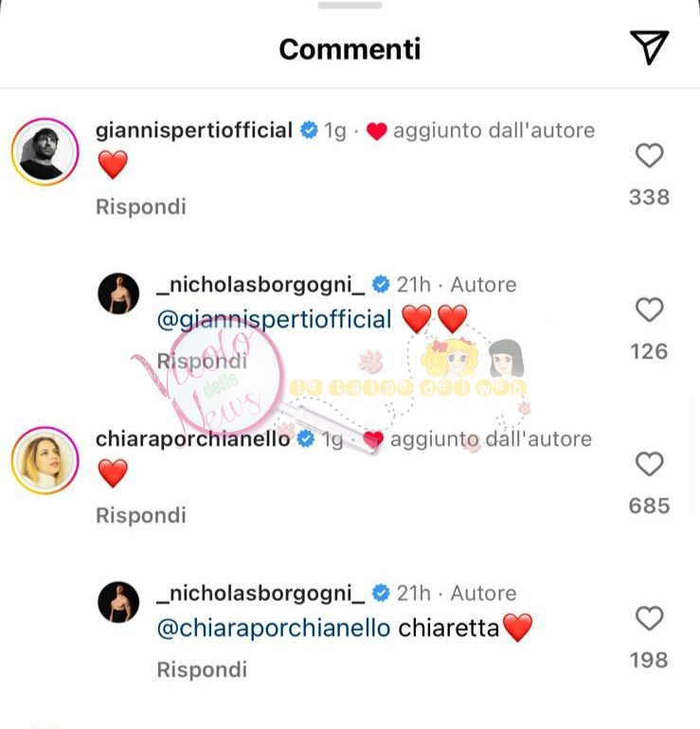The image size is (700, 729).
Task: Open the first _nicholasborgogni_ avatar
Action: coord(118,293)
